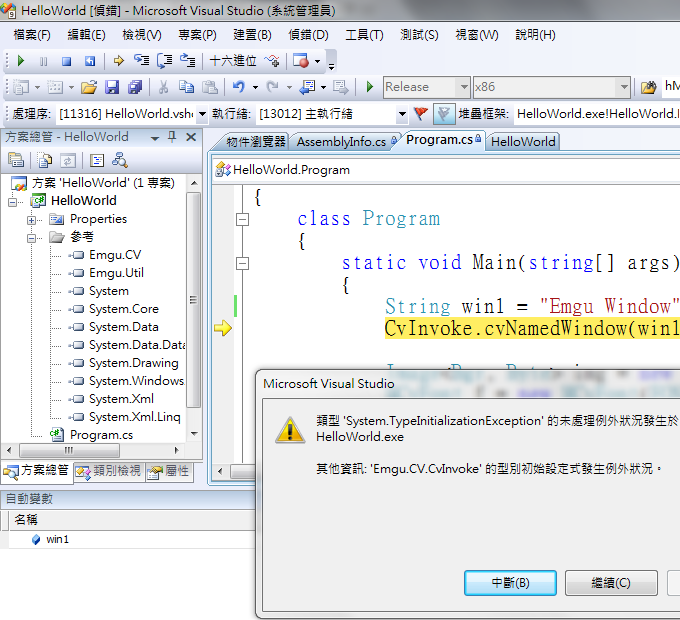The width and height of the screenshot is (680, 620).
Task: Click the 中斷(B) button in dialog
Action: pyautogui.click(x=510, y=583)
